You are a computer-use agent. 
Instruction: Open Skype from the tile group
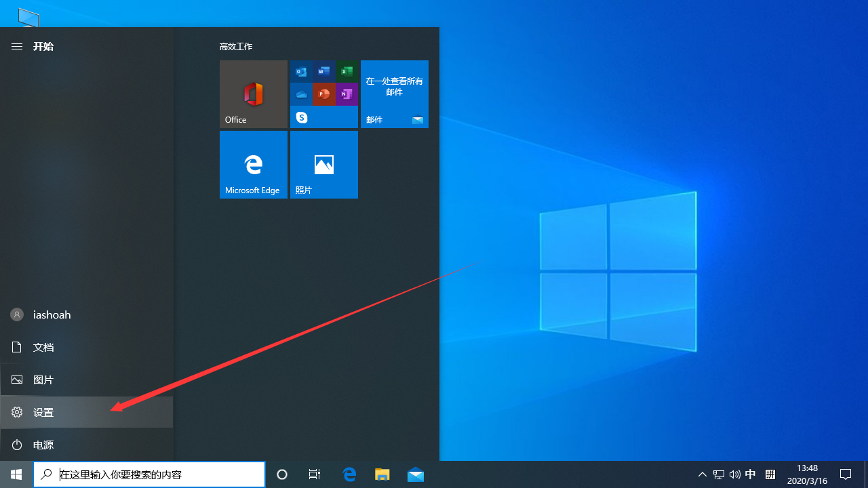tap(301, 117)
